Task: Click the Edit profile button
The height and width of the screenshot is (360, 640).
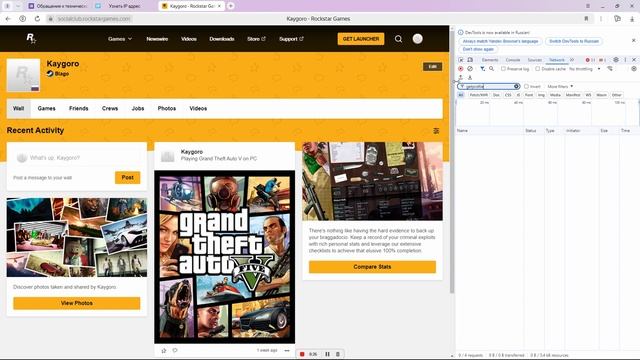Action: pyautogui.click(x=433, y=67)
